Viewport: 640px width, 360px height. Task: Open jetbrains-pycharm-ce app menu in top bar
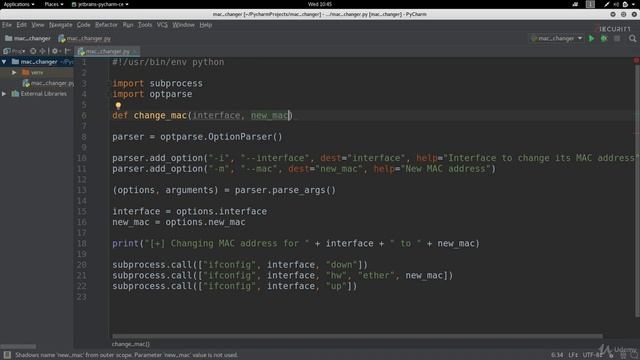pyautogui.click(x=100, y=4)
